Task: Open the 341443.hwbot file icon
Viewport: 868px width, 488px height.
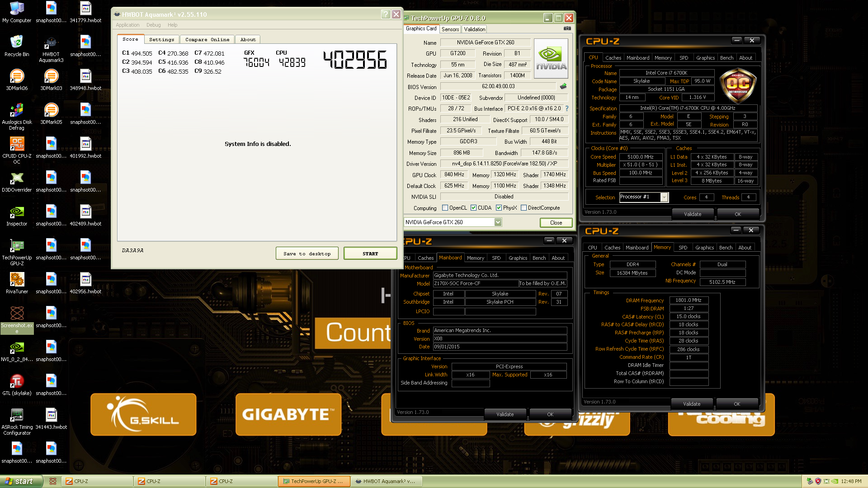Action: (x=51, y=419)
